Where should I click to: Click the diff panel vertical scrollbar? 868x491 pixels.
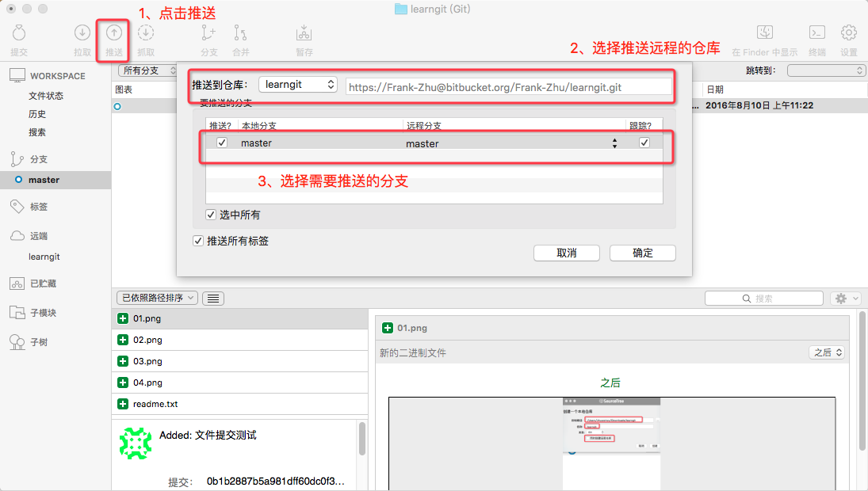point(862,382)
